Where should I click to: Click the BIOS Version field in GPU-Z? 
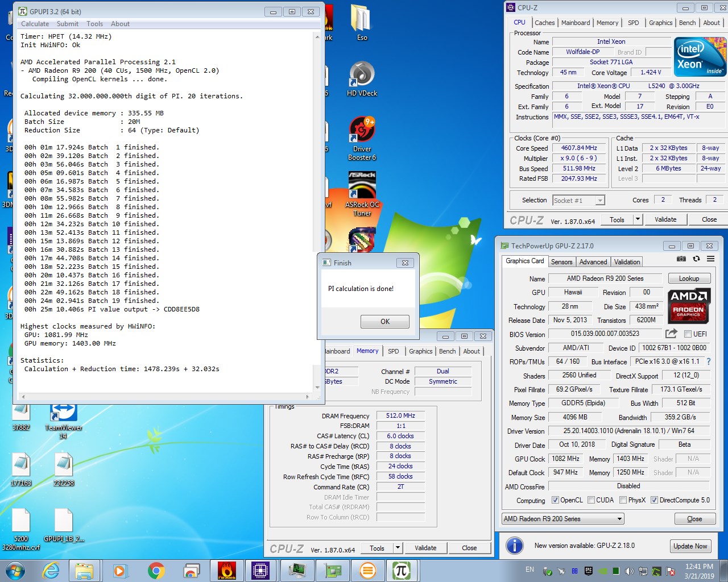point(605,334)
